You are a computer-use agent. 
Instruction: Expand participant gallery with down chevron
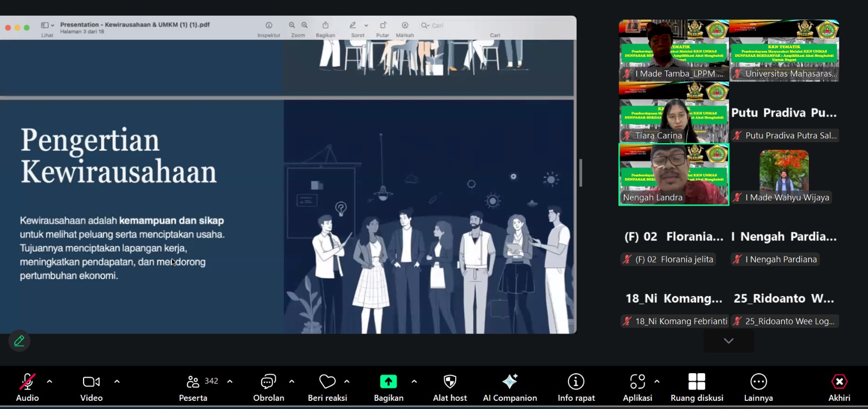(x=729, y=341)
